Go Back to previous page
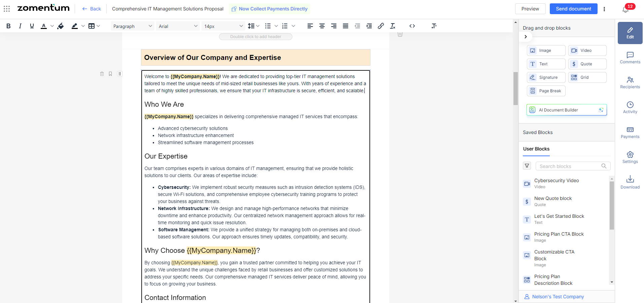 92,9
